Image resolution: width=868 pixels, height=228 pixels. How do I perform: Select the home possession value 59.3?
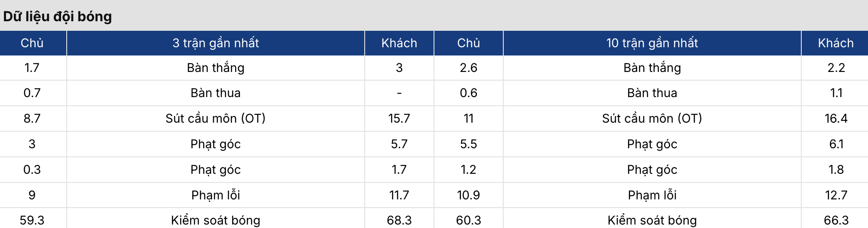32,220
